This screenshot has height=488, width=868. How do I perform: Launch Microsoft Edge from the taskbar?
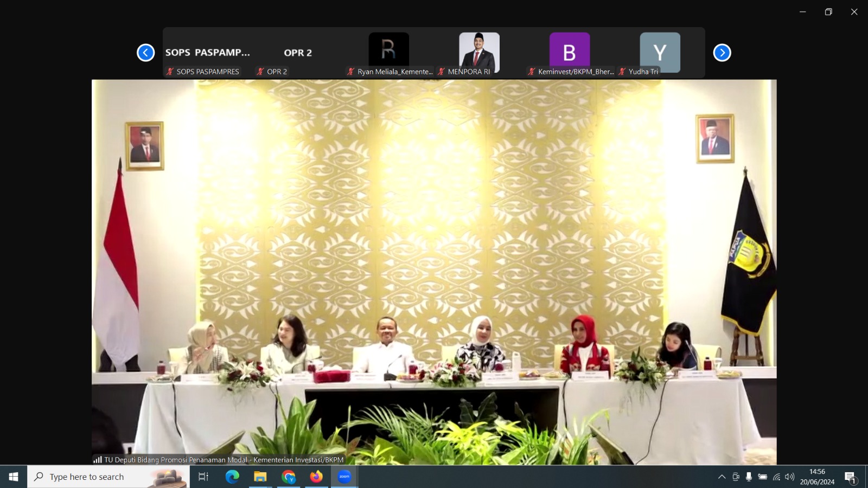pos(232,477)
